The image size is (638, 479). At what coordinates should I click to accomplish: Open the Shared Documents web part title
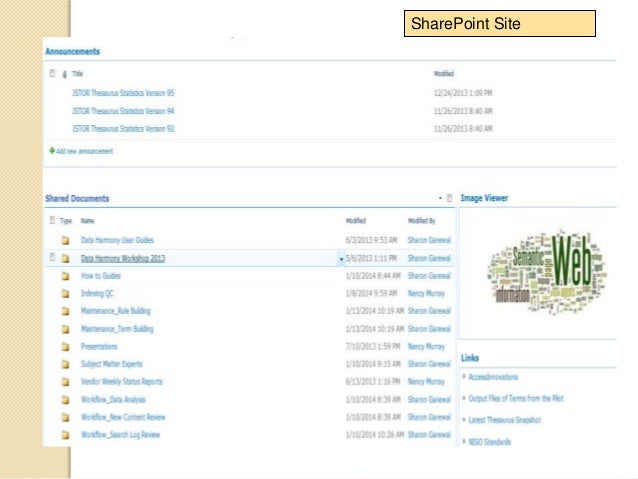[x=77, y=199]
